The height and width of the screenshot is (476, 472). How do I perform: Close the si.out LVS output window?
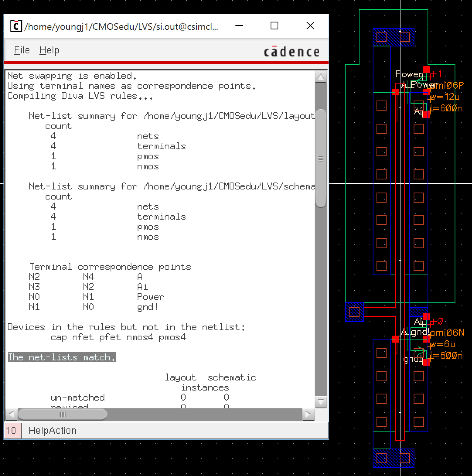point(310,26)
